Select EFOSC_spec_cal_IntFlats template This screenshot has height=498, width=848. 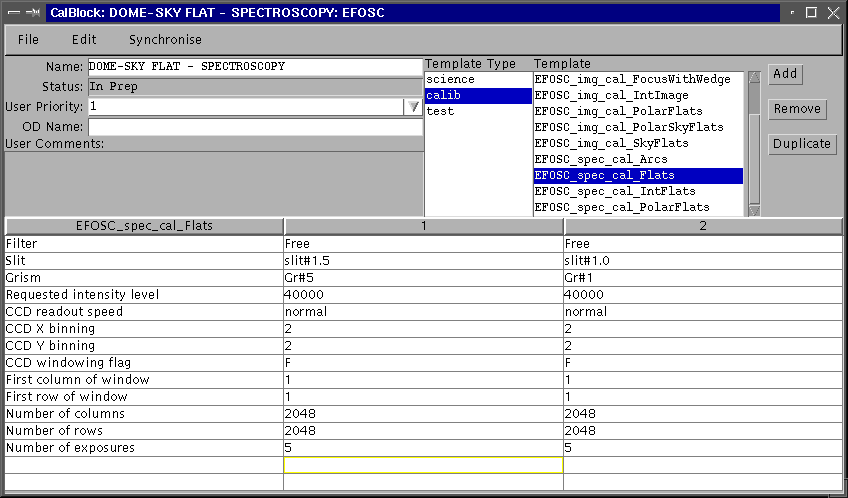click(x=638, y=191)
